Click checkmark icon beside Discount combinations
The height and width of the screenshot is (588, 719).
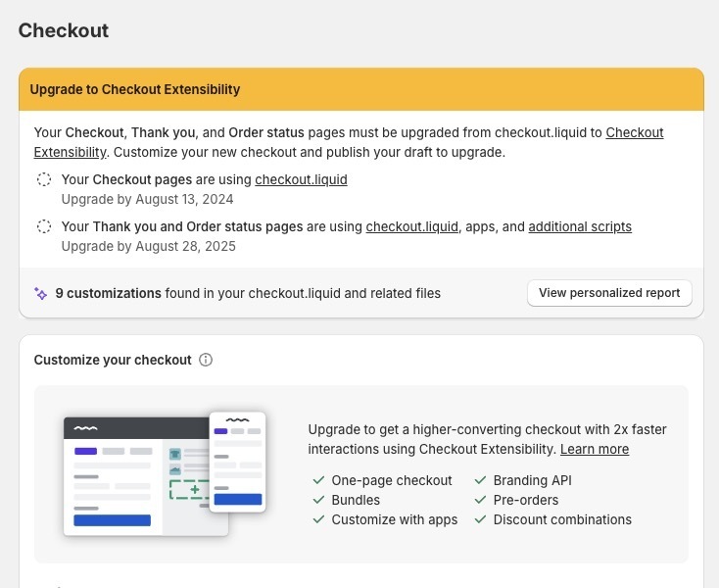tap(480, 519)
